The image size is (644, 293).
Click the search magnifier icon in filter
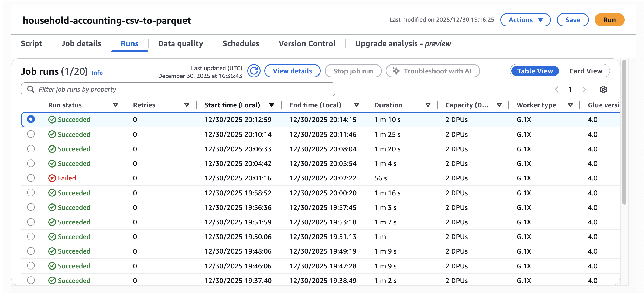coord(31,89)
